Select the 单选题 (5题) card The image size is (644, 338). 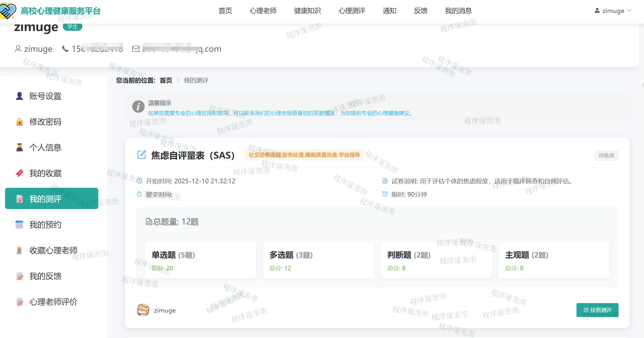pos(200,260)
